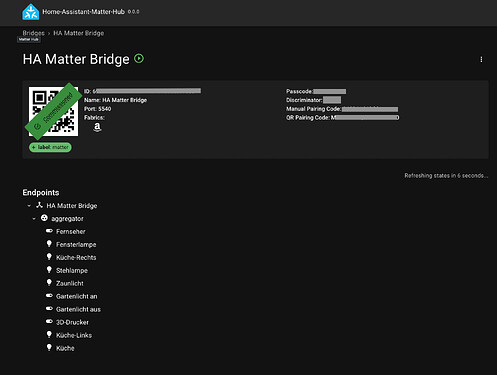The image size is (497, 375).
Task: Click the Stehlampe light bulb icon
Action: coord(49,270)
